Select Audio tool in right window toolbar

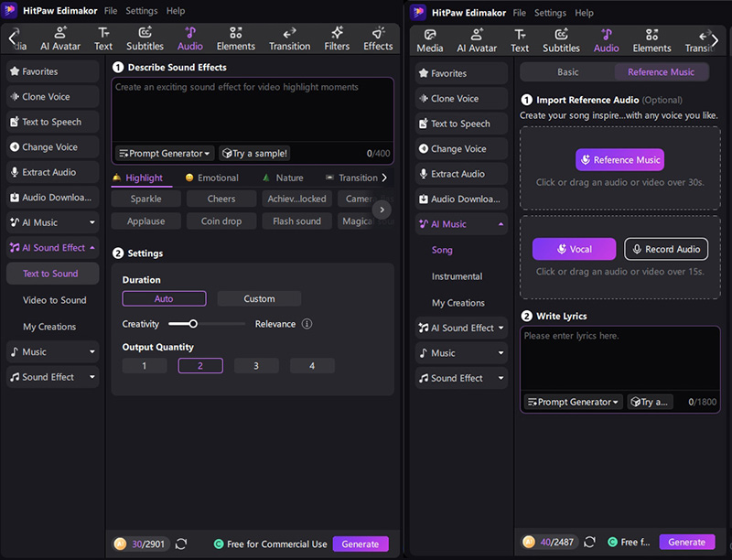click(606, 41)
